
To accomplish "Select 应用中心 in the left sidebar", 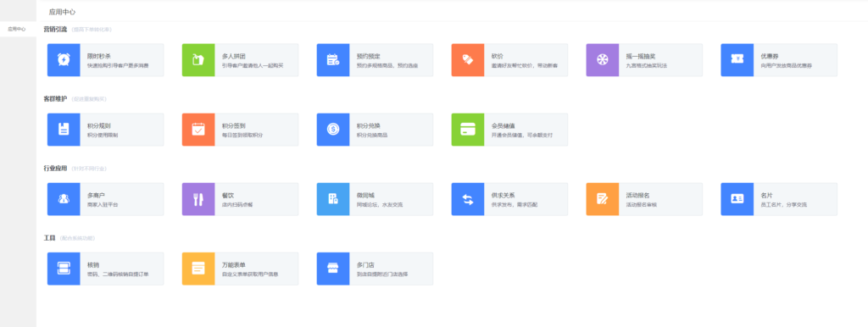I will 17,29.
